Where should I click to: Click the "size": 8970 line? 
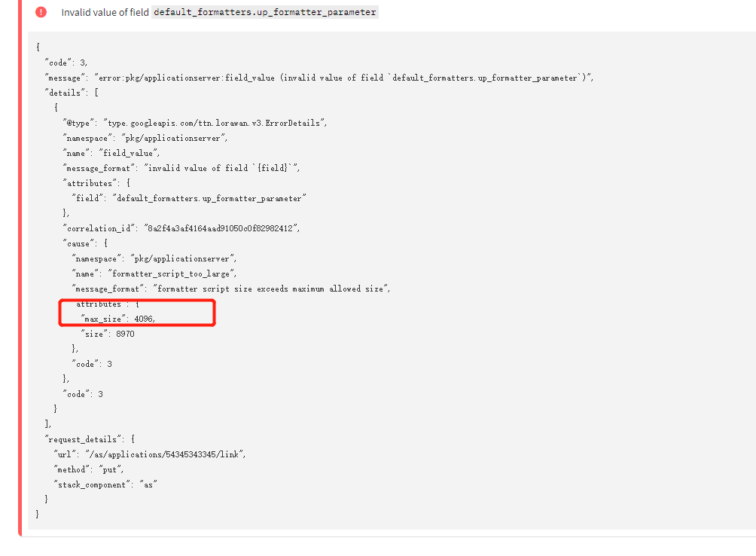coord(108,334)
